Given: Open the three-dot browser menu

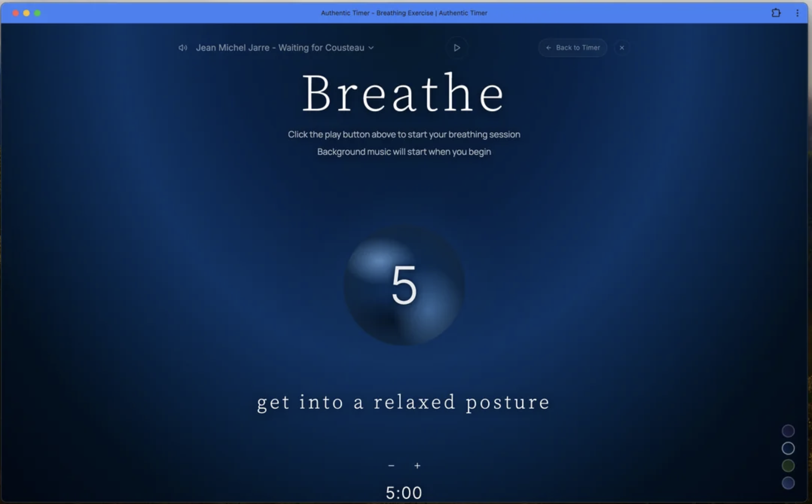Looking at the screenshot, I should [x=797, y=13].
